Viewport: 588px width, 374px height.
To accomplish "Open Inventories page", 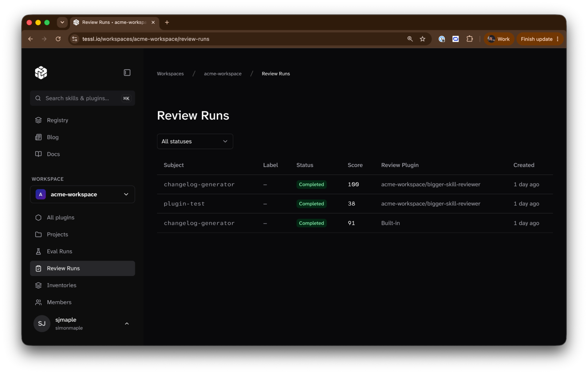I will 82,285.
